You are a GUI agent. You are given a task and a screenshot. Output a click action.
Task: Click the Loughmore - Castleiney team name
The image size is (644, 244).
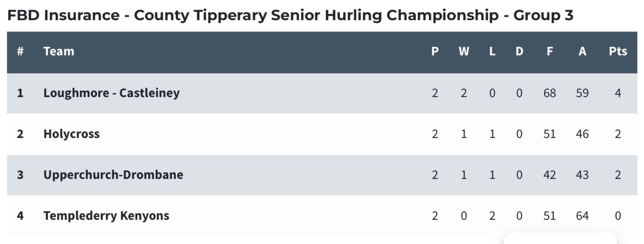coord(111,93)
